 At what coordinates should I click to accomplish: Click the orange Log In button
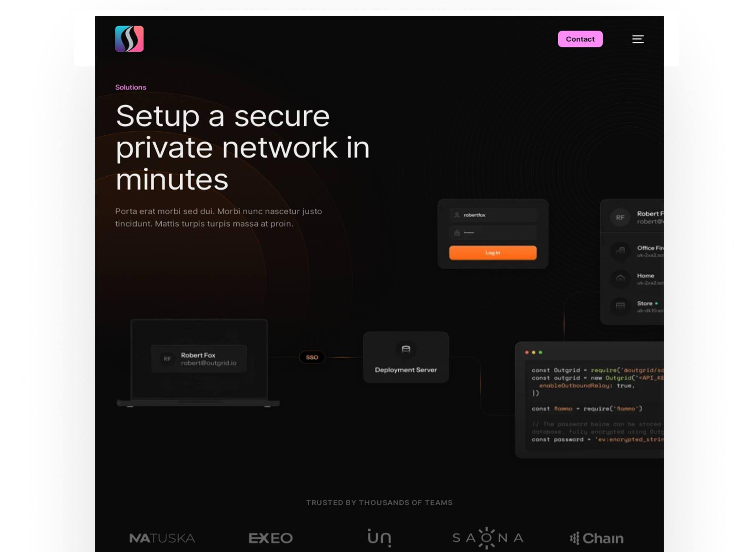coord(493,252)
